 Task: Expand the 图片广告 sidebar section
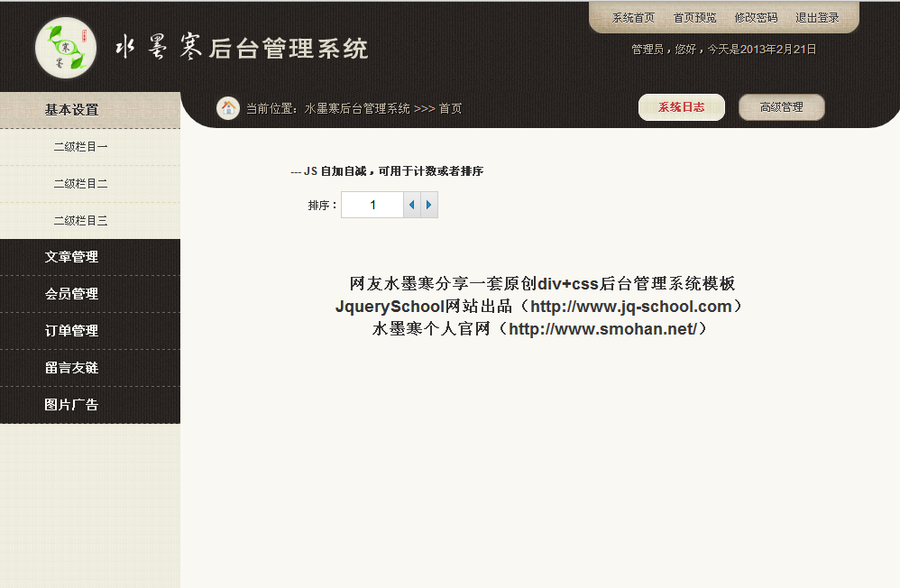click(x=72, y=406)
